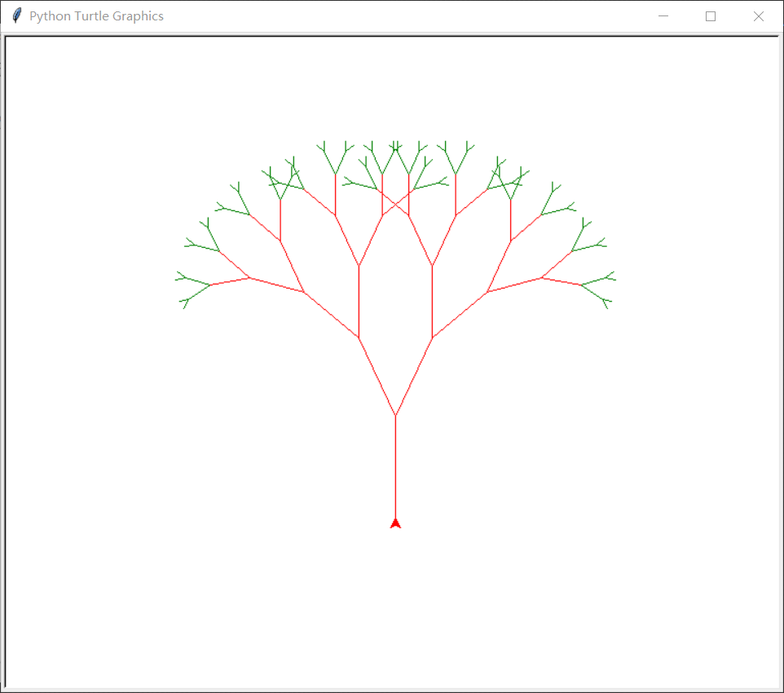Click the leftmost green twig cluster

coord(193,290)
